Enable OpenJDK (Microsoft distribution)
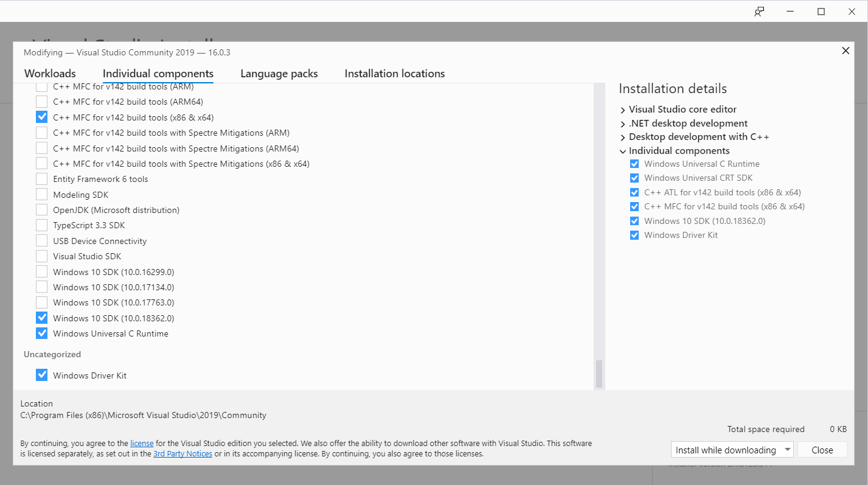 (41, 210)
